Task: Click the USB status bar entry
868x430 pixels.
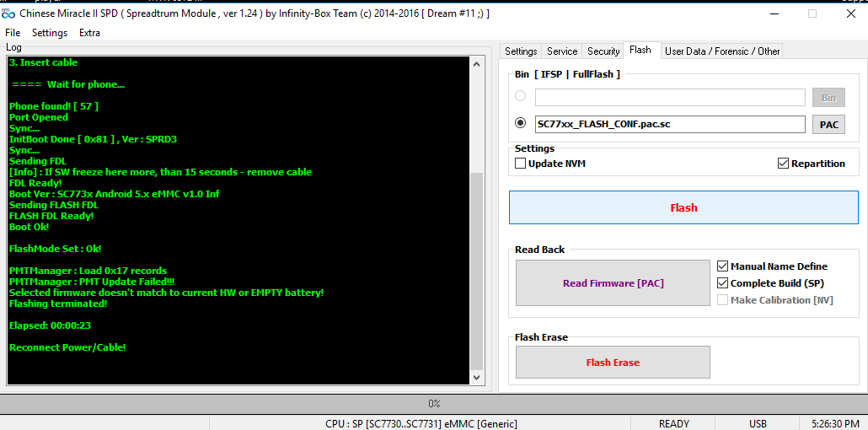Action: (758, 424)
